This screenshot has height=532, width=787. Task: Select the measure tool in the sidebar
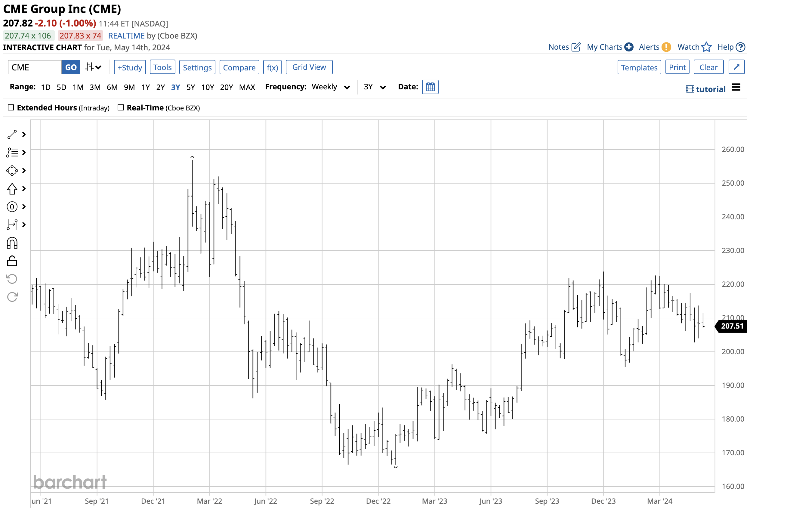[12, 224]
